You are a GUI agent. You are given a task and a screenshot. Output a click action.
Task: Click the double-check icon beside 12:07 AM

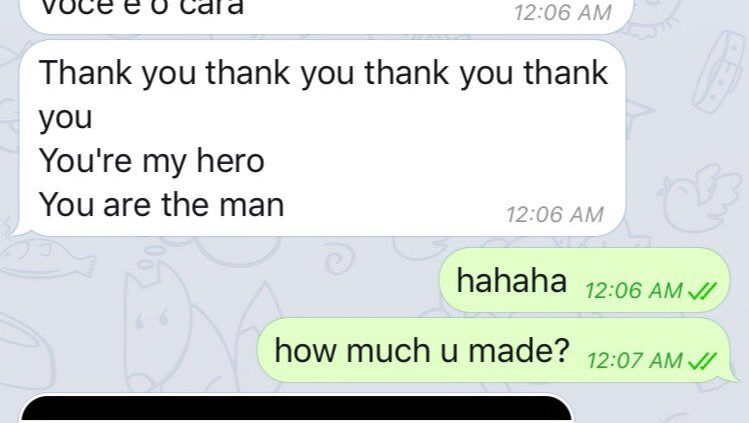click(702, 360)
